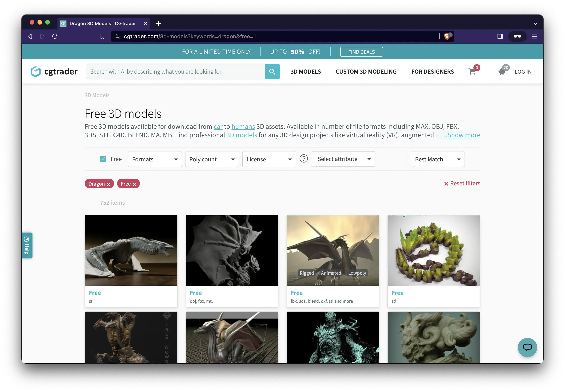The width and height of the screenshot is (565, 392).
Task: Toggle the browser sidebar panel icon
Action: (500, 36)
